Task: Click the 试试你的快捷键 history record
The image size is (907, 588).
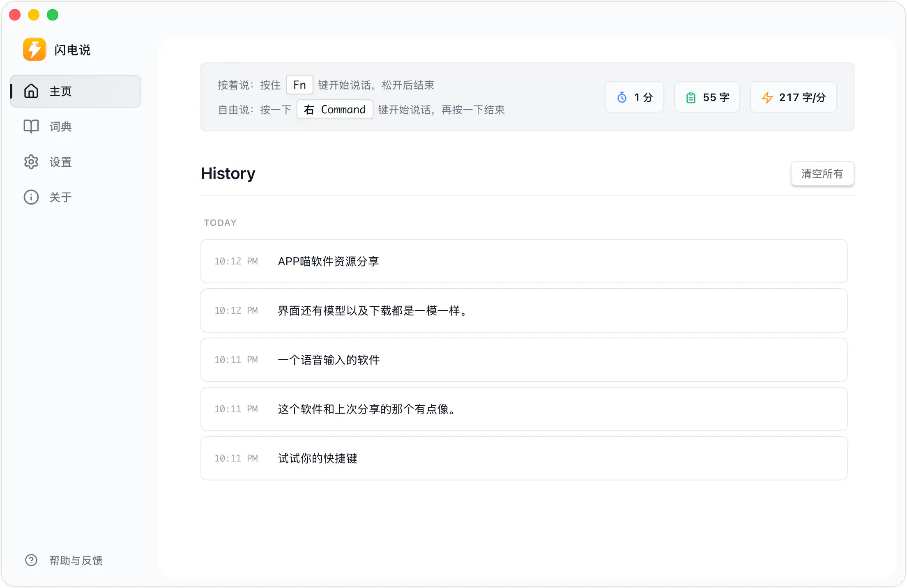Action: coord(524,458)
